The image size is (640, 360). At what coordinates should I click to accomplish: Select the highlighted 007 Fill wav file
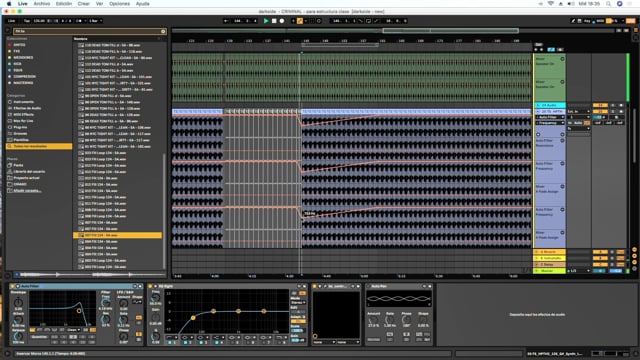pyautogui.click(x=118, y=235)
